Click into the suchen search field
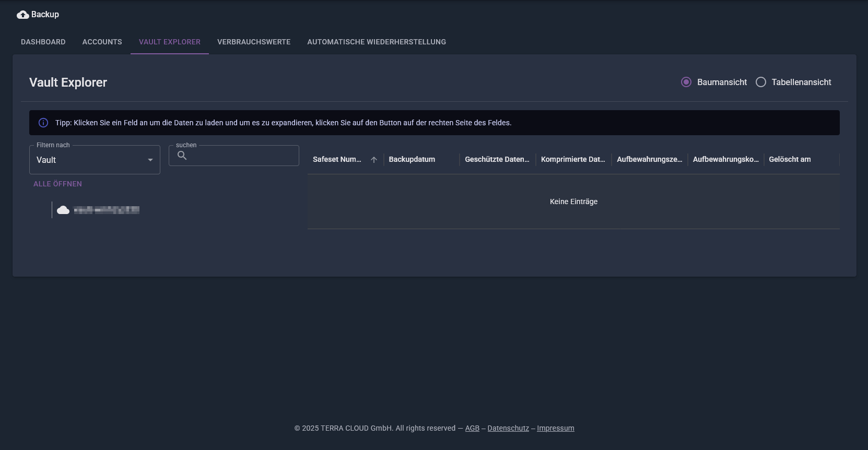This screenshot has width=868, height=450. pos(234,156)
